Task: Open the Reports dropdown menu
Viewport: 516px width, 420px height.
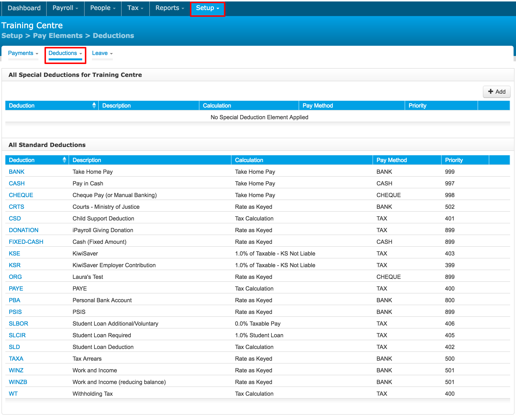Action: click(x=170, y=8)
